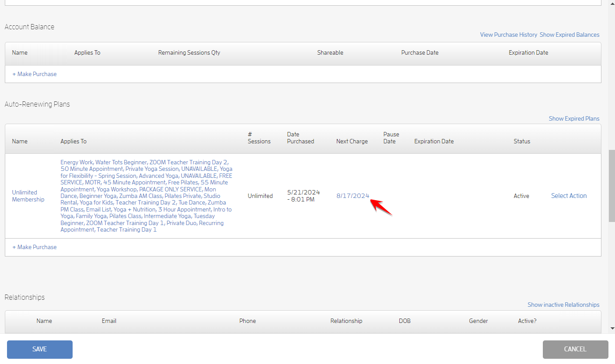Open Select Action for Unlimited Membership
615x364 pixels.
[x=569, y=196]
